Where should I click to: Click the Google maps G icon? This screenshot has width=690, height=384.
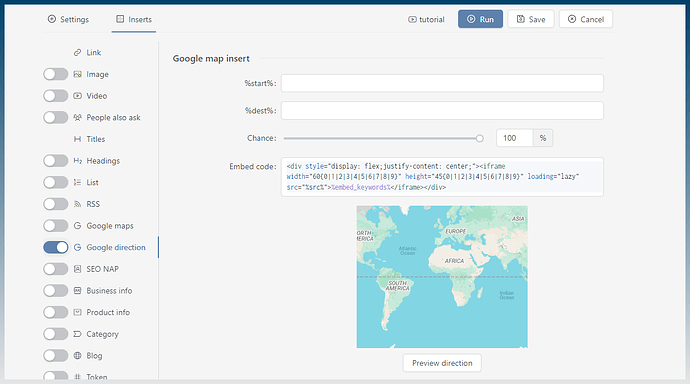click(77, 226)
